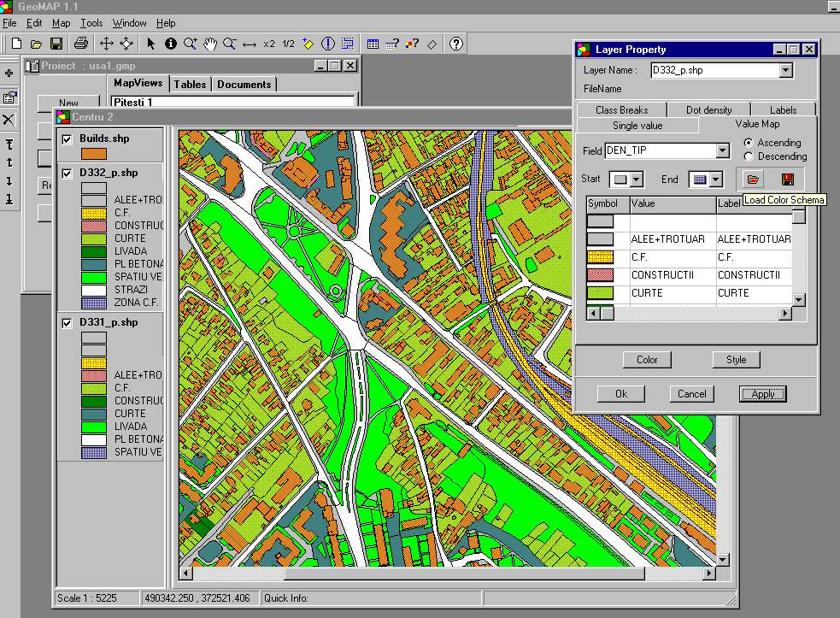Select the hand pan tool

[x=209, y=44]
